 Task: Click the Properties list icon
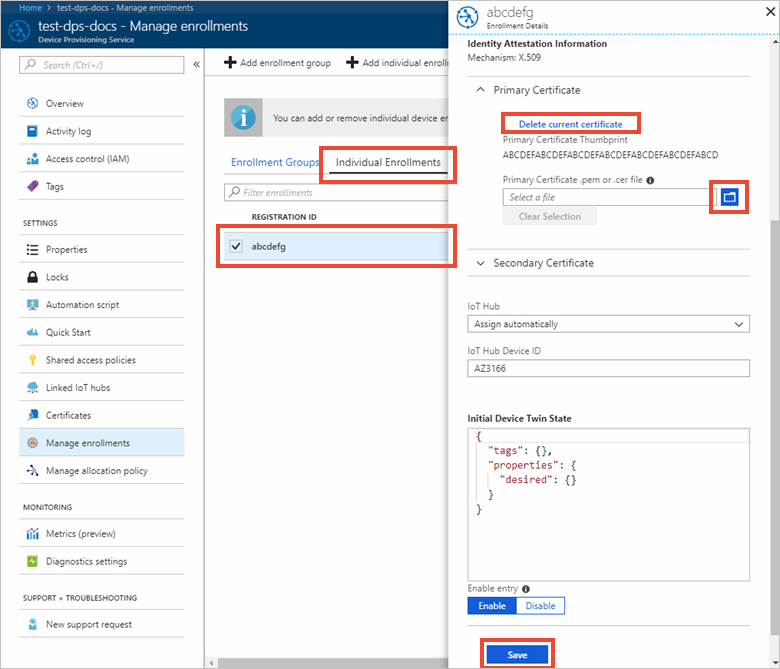tap(32, 249)
